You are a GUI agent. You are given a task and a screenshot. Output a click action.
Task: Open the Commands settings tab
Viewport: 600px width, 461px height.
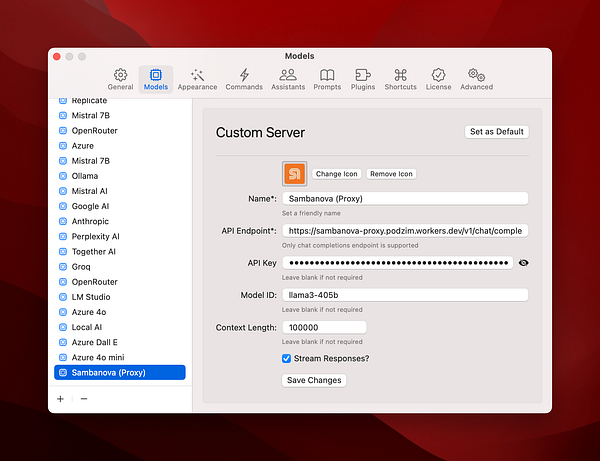[244, 79]
